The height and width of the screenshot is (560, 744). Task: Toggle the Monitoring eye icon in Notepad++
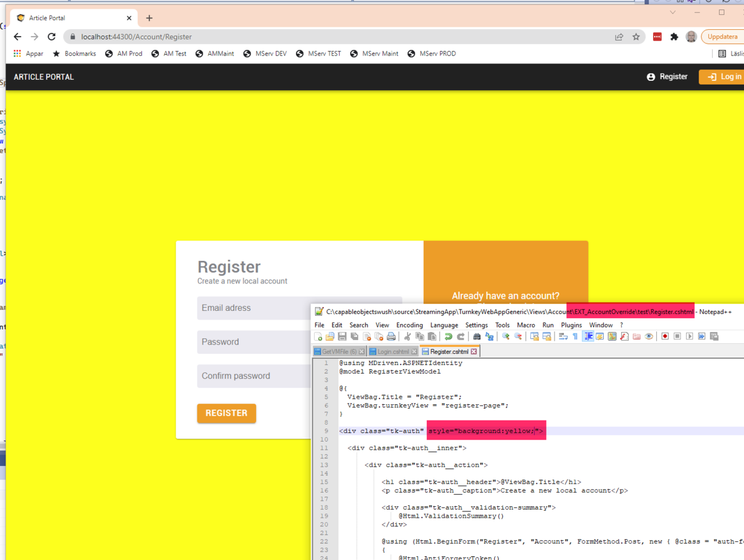[x=649, y=336]
